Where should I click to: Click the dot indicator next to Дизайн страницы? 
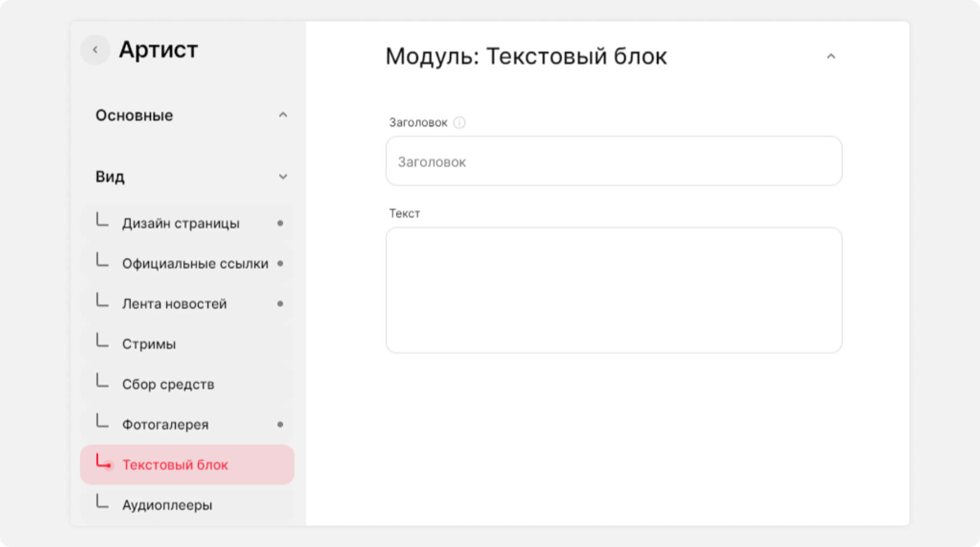[x=280, y=224]
